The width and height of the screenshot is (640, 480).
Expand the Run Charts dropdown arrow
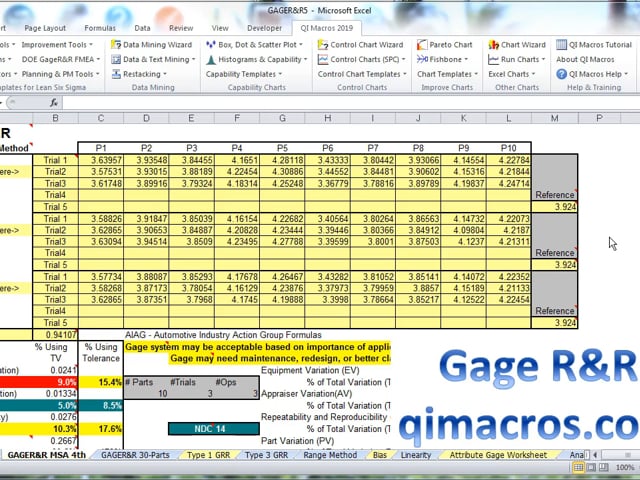click(543, 60)
